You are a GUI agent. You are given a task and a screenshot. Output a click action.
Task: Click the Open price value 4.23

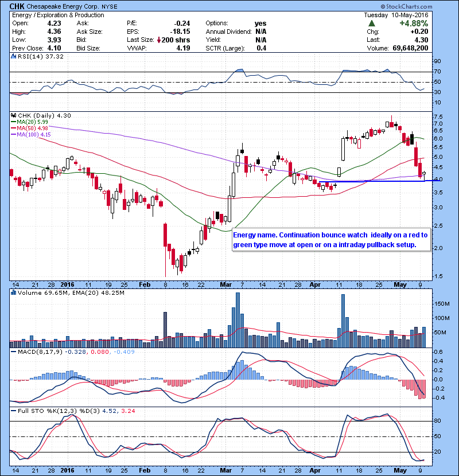[x=54, y=23]
